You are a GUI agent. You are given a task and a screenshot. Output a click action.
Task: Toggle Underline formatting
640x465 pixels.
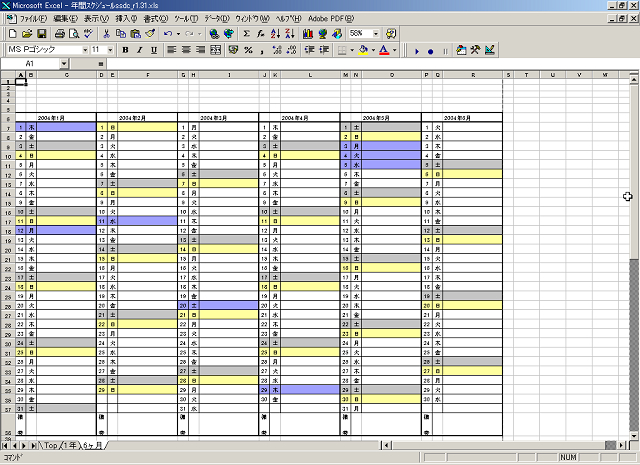coord(152,49)
